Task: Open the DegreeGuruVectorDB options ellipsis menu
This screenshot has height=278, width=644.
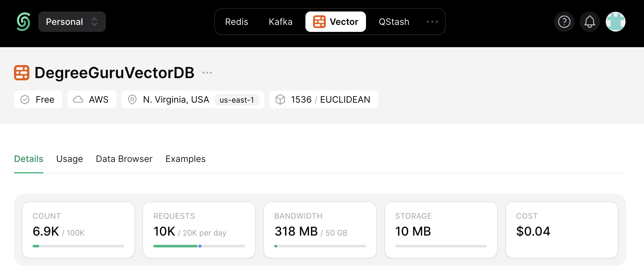Action: pyautogui.click(x=207, y=73)
